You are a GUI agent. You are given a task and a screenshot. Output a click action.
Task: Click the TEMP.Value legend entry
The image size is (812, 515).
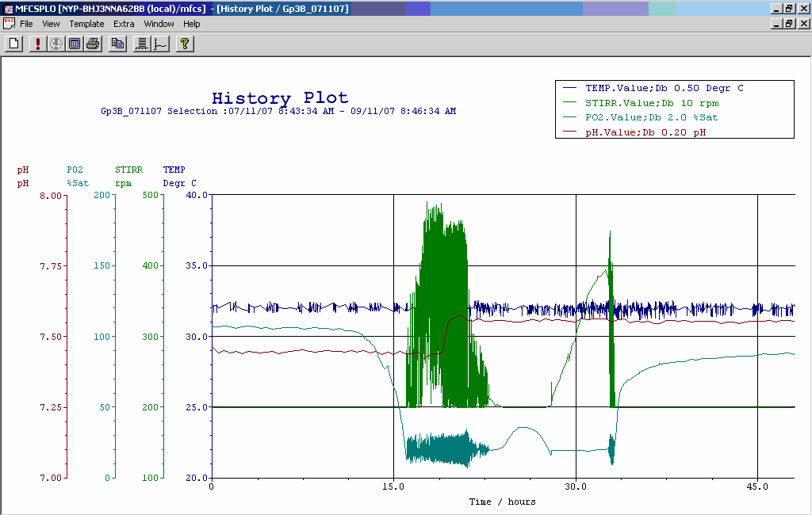click(x=664, y=89)
